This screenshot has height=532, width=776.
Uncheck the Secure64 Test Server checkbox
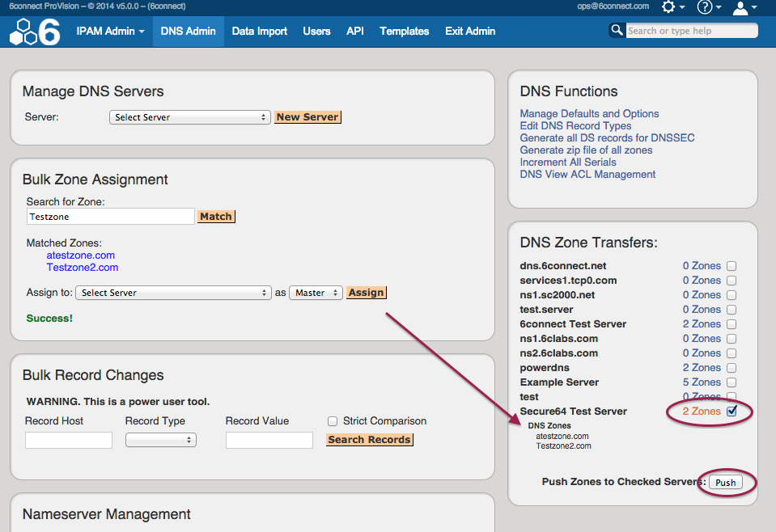pos(731,411)
